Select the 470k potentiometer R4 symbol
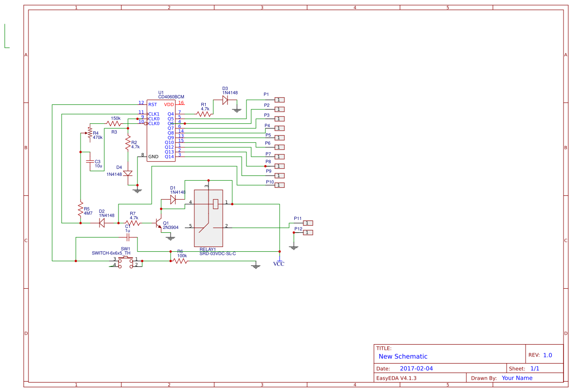This screenshot has height=392, width=573. (90, 134)
